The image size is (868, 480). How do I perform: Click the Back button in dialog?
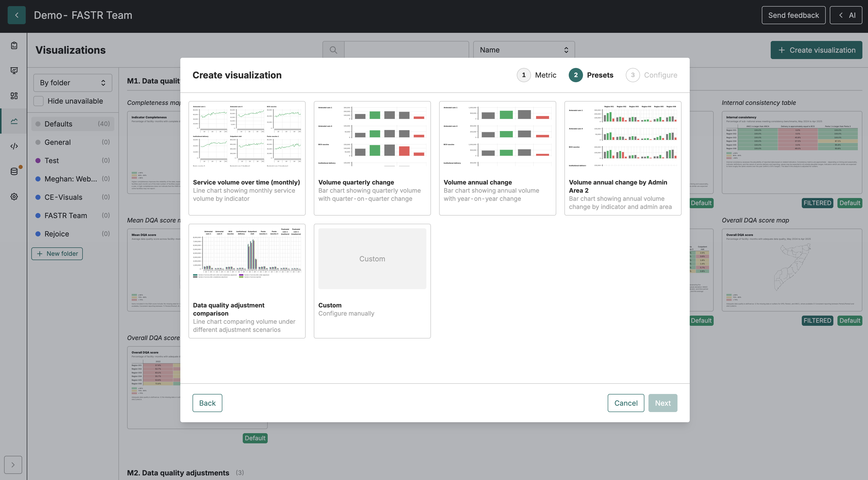click(x=207, y=403)
